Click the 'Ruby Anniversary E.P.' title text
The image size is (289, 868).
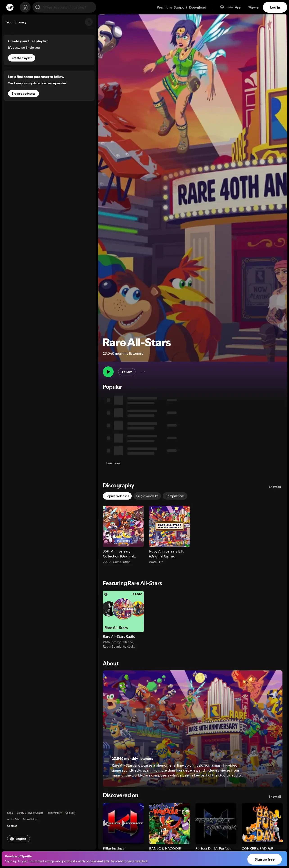167,554
